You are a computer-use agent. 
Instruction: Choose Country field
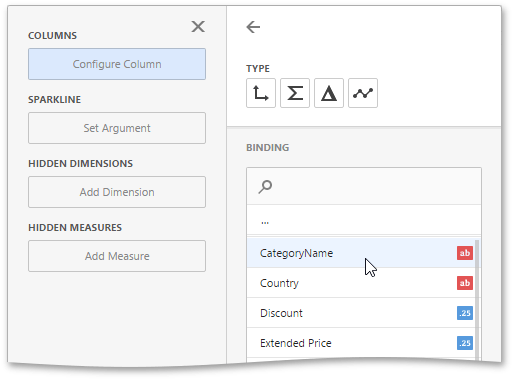coord(361,283)
